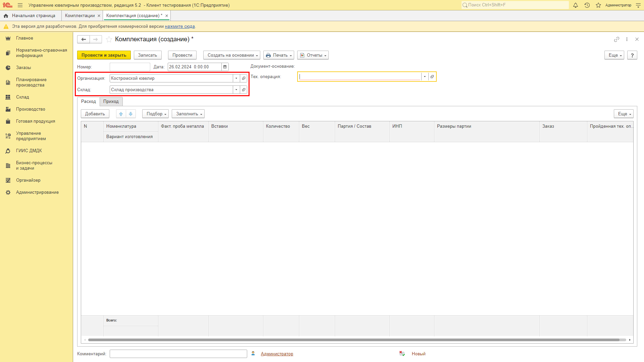Open Нормативно-справочная информация section
644x362 pixels.
tap(42, 53)
